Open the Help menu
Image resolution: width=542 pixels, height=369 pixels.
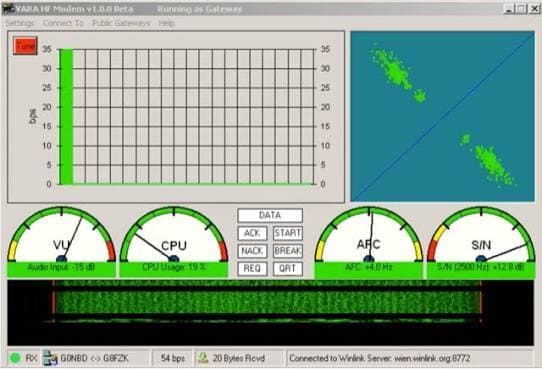point(167,23)
